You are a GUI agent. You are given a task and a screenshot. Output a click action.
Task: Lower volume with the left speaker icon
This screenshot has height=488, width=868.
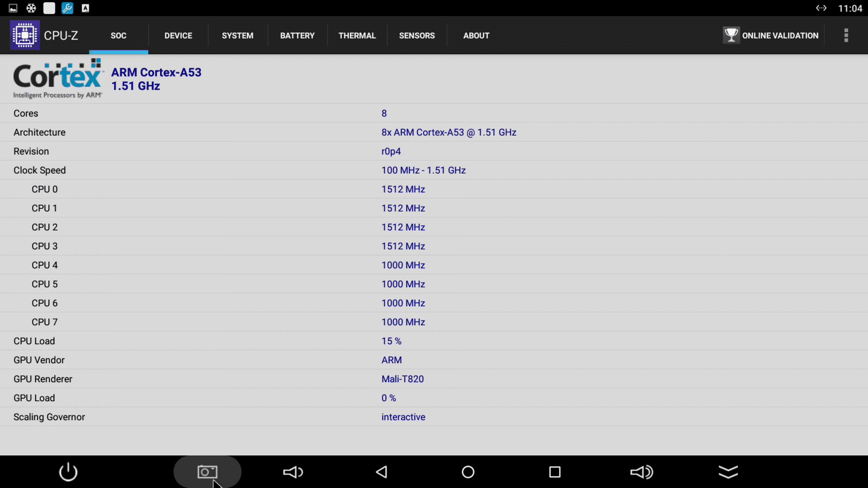click(292, 472)
